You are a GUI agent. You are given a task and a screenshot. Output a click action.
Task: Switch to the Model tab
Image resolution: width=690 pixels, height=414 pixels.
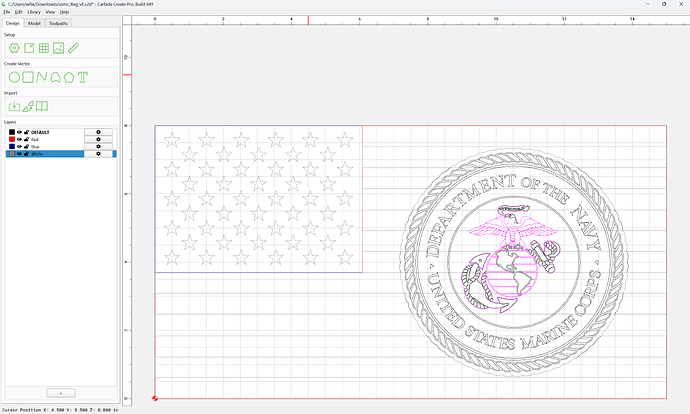click(34, 23)
